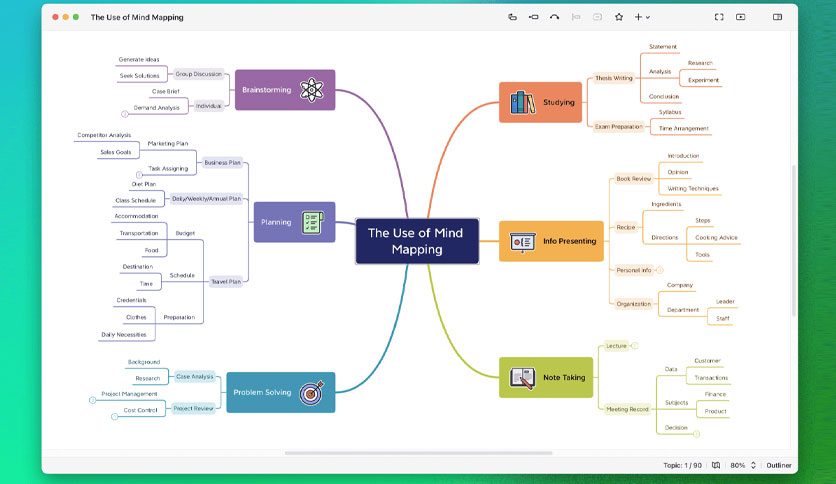Click the Summary toolbar icon

click(576, 17)
